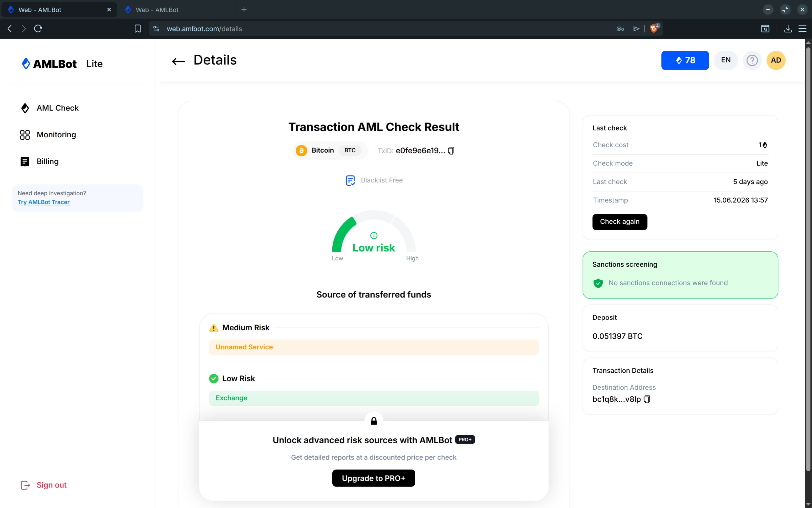The width and height of the screenshot is (812, 508).
Task: Click the PRO+ badge
Action: (x=465, y=440)
